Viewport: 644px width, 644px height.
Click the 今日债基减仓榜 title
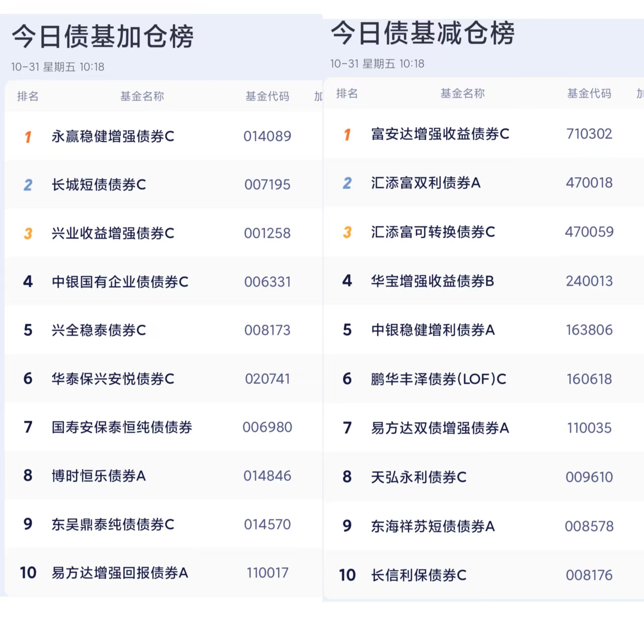click(423, 33)
